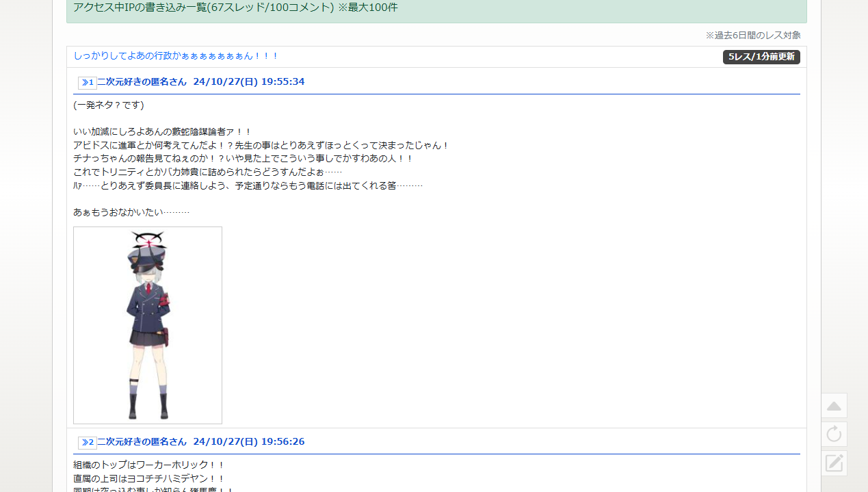Click the line とりあえず委員長に連絡しよう
The width and height of the screenshot is (868, 492).
tap(248, 185)
